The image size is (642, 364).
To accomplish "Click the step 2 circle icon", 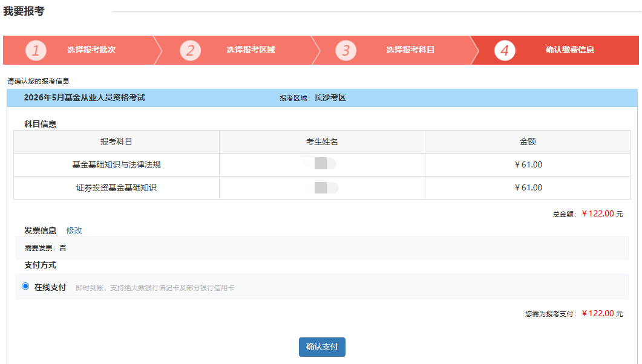I will (190, 50).
